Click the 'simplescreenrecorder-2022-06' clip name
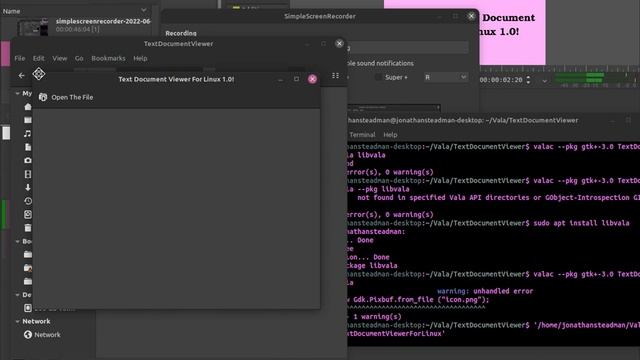Image resolution: width=640 pixels, height=360 pixels. [x=103, y=21]
